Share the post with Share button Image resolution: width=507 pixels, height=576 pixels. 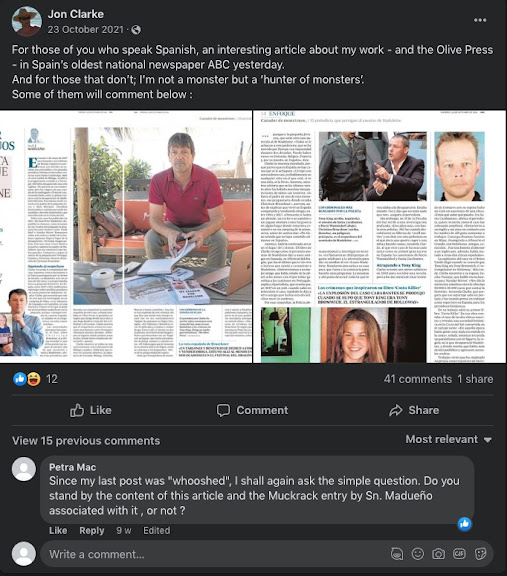414,410
